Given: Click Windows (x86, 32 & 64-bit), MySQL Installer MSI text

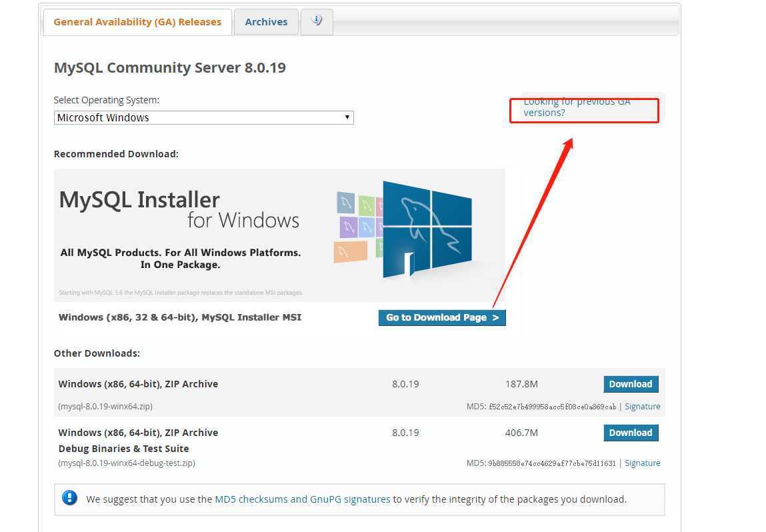Looking at the screenshot, I should pyautogui.click(x=180, y=317).
